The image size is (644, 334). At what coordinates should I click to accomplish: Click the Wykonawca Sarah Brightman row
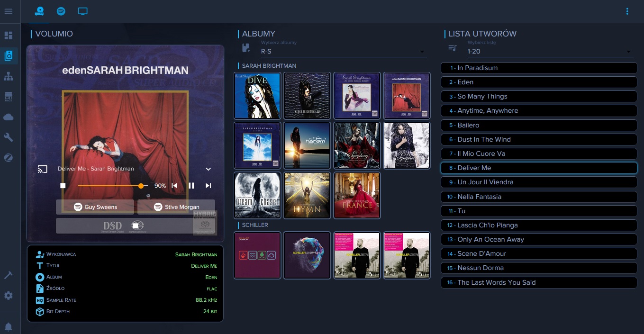coord(126,254)
